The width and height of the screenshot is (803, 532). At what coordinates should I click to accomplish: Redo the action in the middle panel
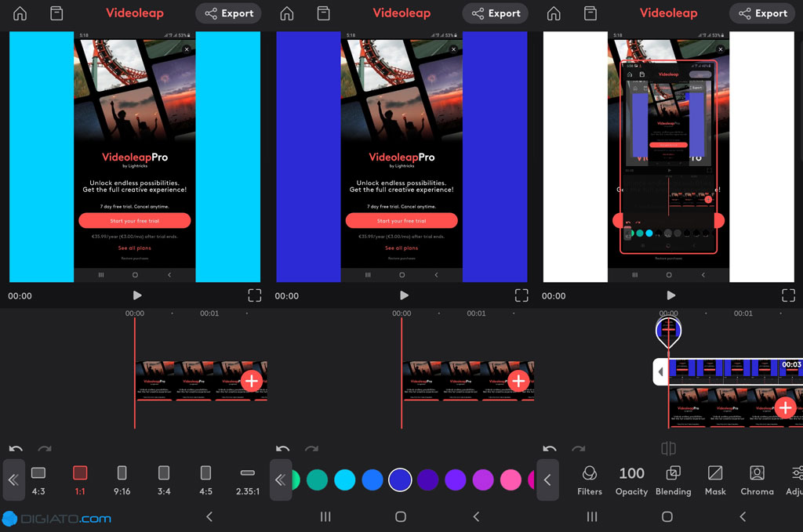click(311, 449)
